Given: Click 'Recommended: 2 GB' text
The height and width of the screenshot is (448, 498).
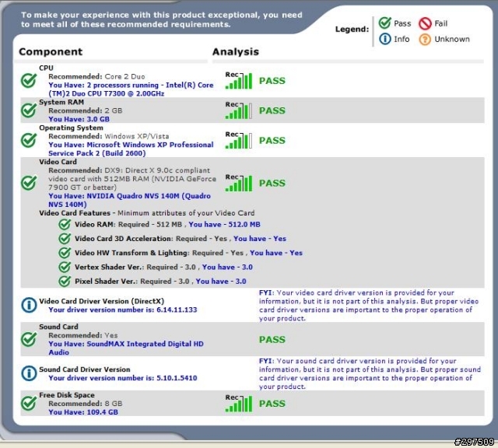Looking at the screenshot, I should tap(85, 110).
